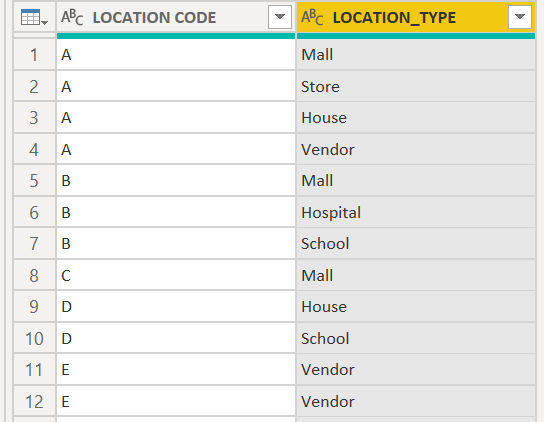The width and height of the screenshot is (544, 422).
Task: Select the LOCATION_TYPE column header
Action: click(416, 17)
